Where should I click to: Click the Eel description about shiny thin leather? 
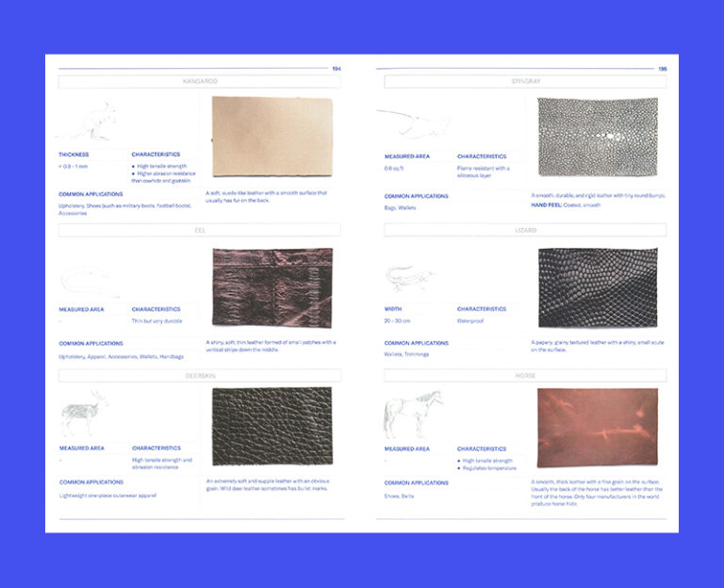tap(271, 346)
